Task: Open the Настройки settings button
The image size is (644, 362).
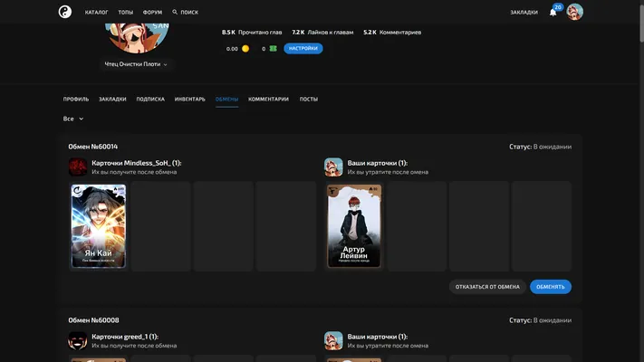Action: (303, 49)
